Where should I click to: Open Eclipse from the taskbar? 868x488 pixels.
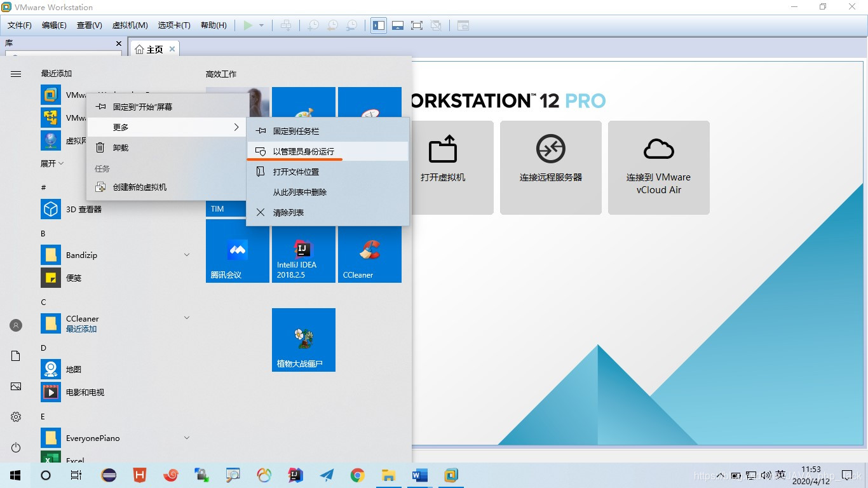click(109, 475)
